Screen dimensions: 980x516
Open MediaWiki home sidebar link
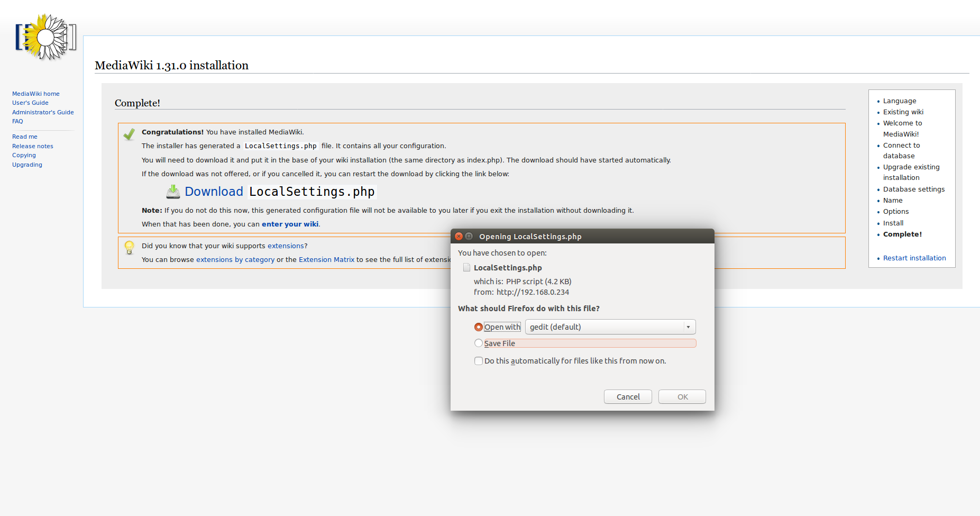pos(36,94)
